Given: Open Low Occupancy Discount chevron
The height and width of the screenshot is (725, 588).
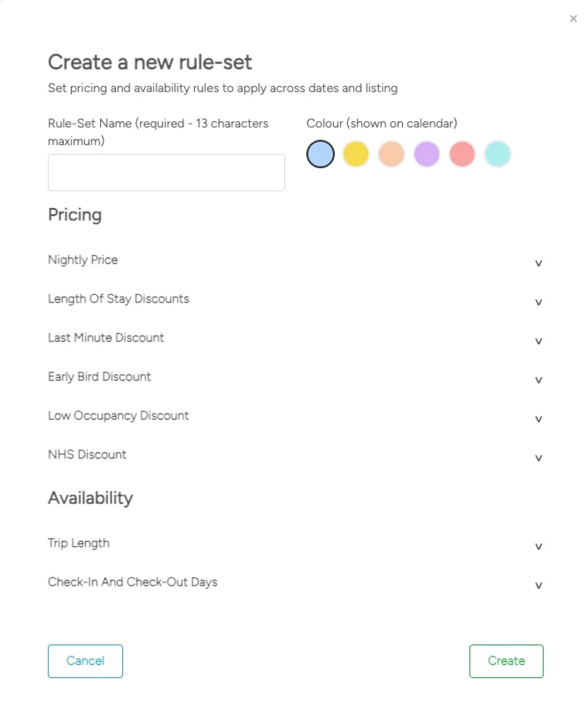Looking at the screenshot, I should 538,419.
